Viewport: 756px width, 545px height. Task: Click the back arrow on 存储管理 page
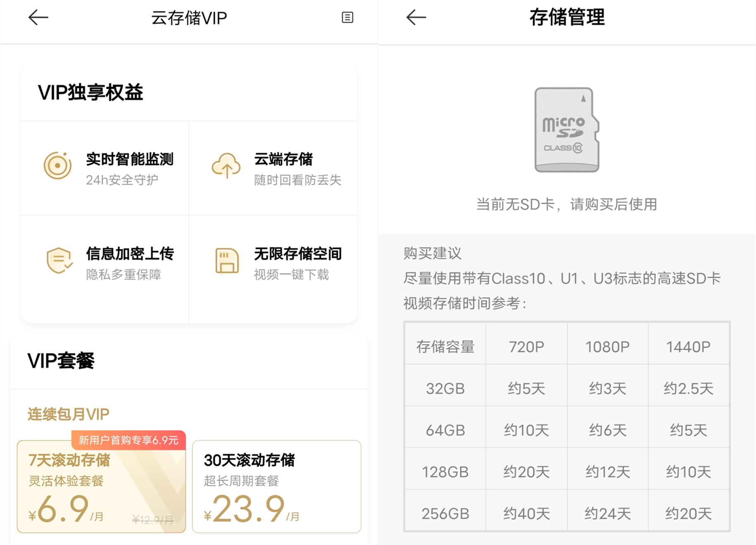(x=415, y=17)
